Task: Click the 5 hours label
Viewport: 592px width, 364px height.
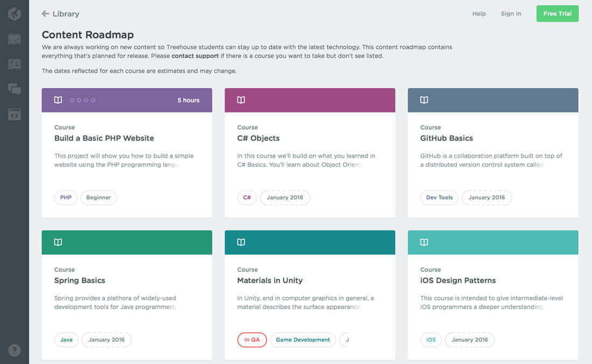Action: click(188, 100)
